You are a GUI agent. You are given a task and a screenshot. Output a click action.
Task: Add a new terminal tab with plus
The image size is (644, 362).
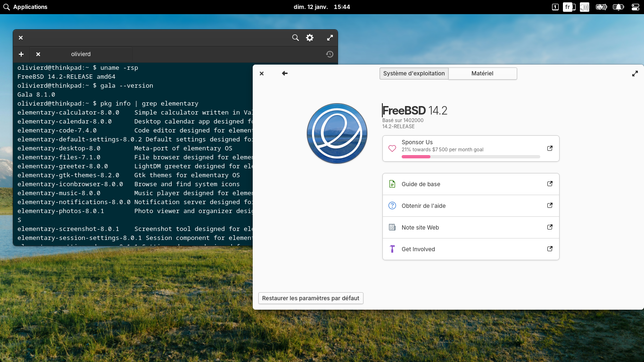pyautogui.click(x=21, y=54)
